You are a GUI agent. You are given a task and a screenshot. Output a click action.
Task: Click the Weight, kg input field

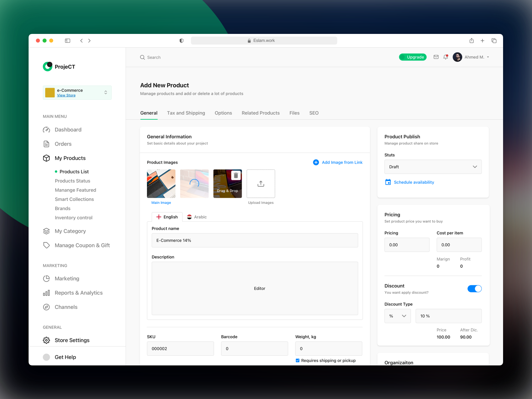click(x=329, y=349)
